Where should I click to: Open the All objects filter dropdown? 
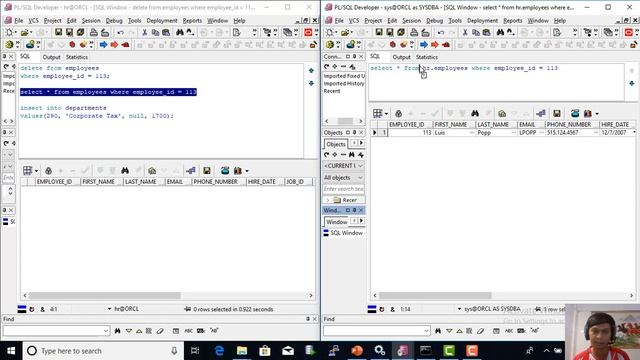point(360,178)
